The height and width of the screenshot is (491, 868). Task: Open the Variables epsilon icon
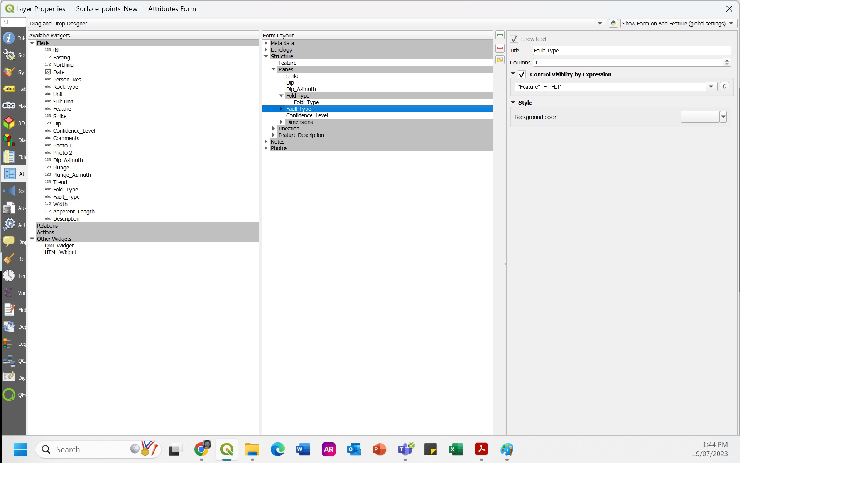(x=9, y=293)
